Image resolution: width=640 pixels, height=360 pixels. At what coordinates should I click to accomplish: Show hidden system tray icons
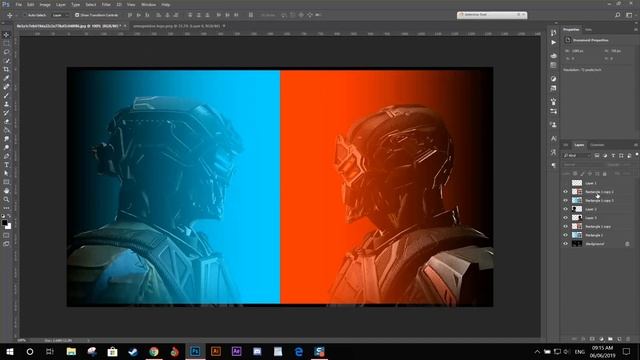537,352
